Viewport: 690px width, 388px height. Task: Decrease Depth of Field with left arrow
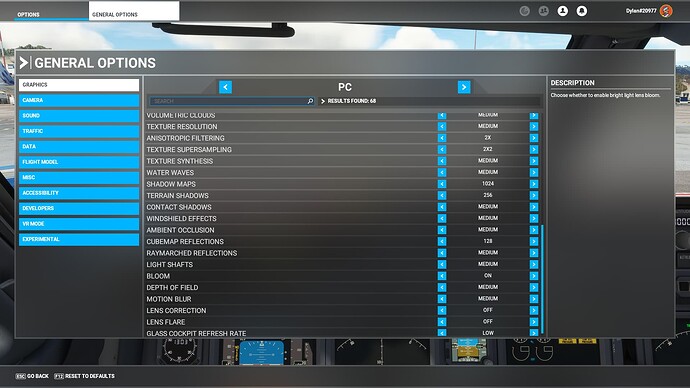[442, 287]
